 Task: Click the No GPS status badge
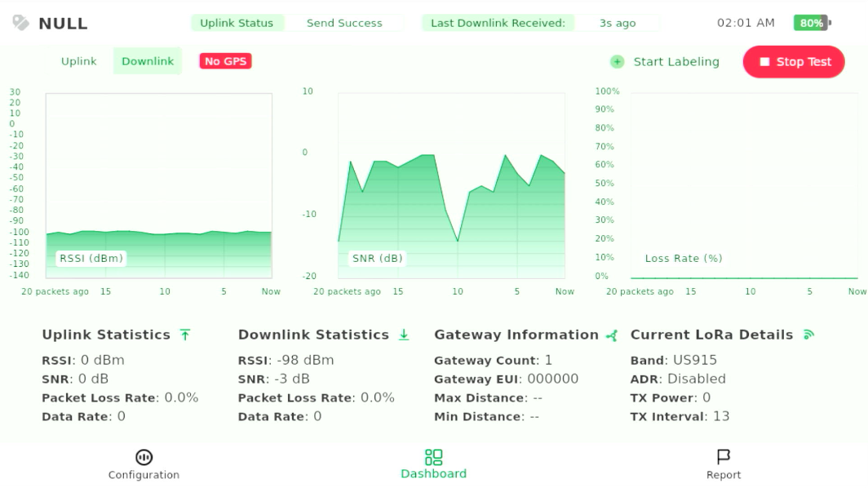[x=225, y=61]
